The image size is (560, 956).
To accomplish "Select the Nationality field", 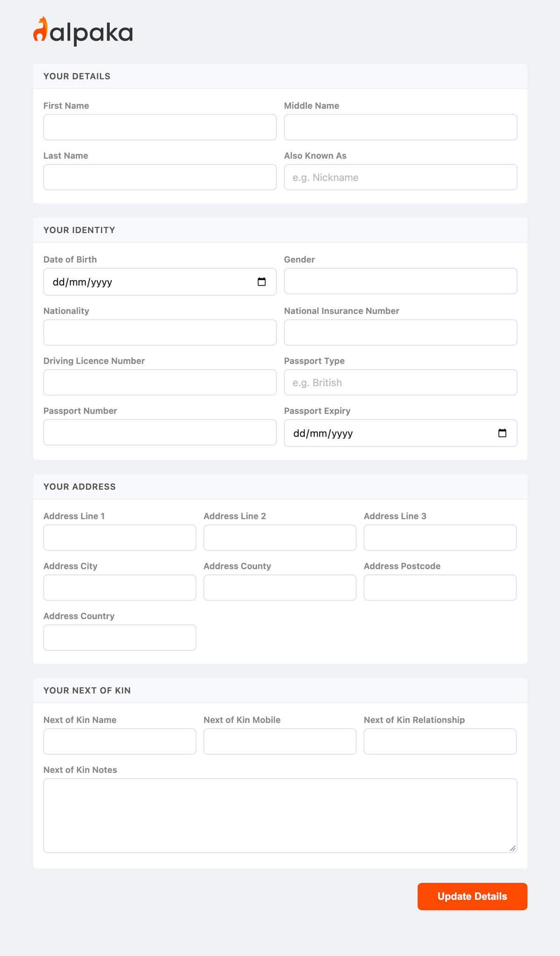I will (x=160, y=333).
